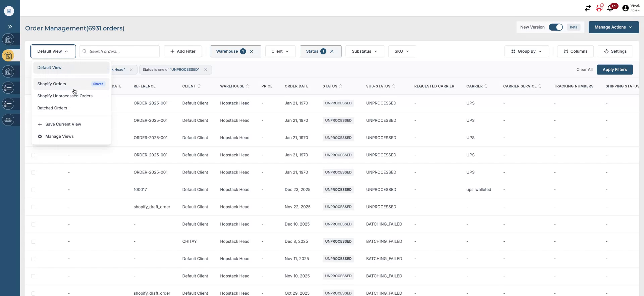Click the Clear All link
This screenshot has width=644, height=296.
[x=584, y=70]
